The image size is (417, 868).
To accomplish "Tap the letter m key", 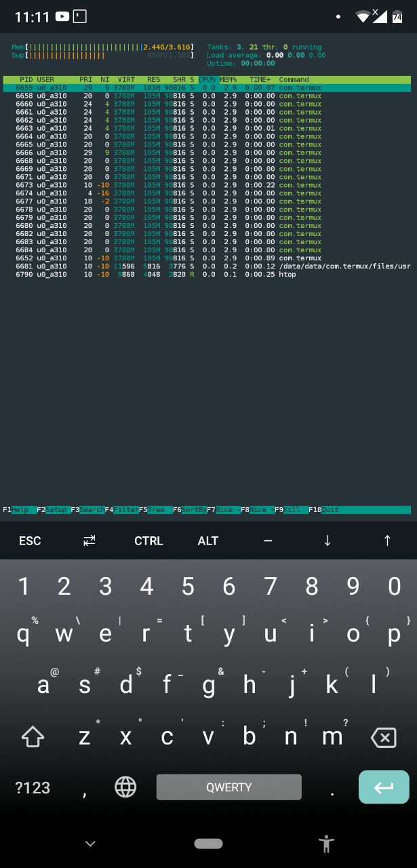I will (x=332, y=736).
